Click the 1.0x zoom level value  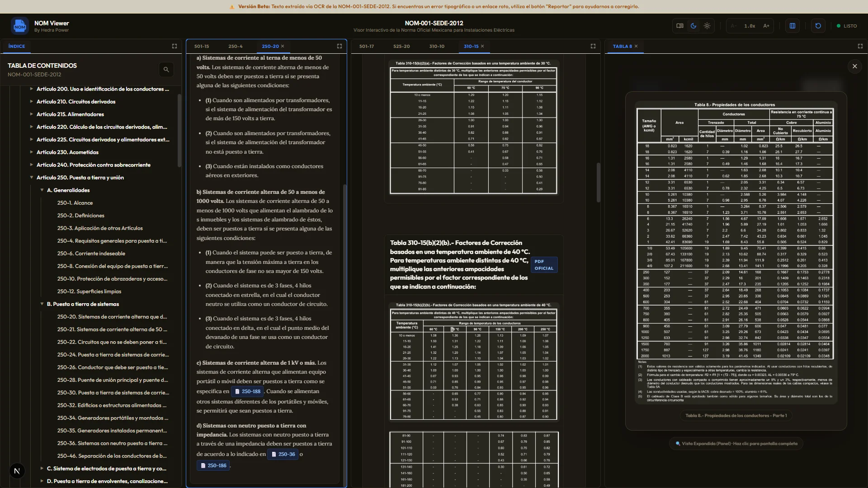750,26
